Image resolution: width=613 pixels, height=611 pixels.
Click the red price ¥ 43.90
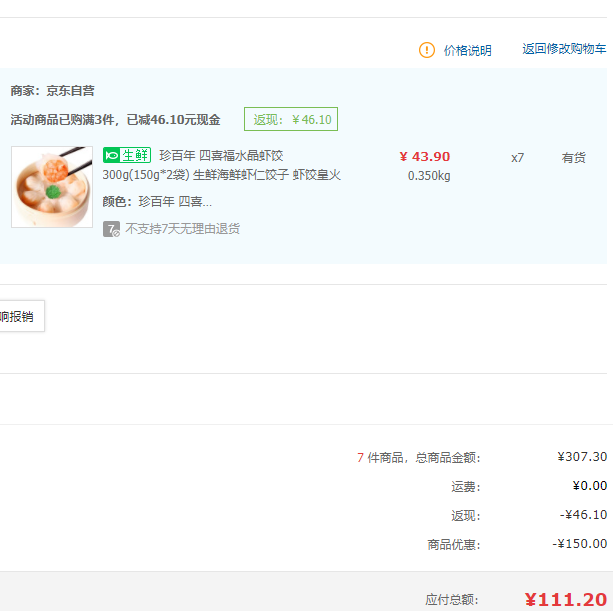click(x=425, y=157)
